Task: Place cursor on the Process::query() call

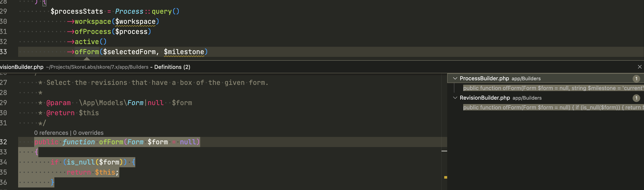Action: (x=148, y=11)
